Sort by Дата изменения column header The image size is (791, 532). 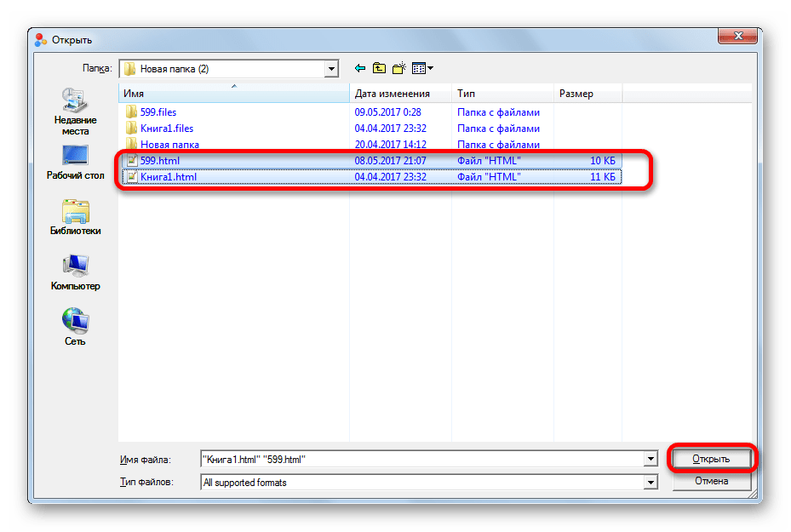(400, 94)
